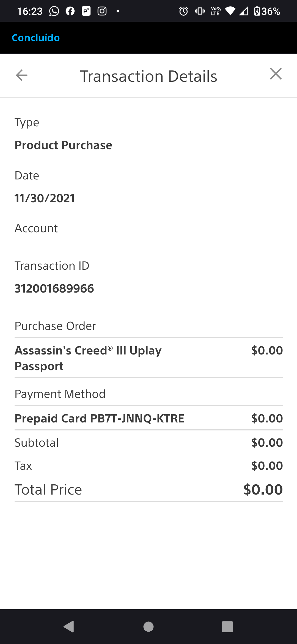The image size is (297, 644).
Task: Go back using the left arrow
Action: click(22, 75)
